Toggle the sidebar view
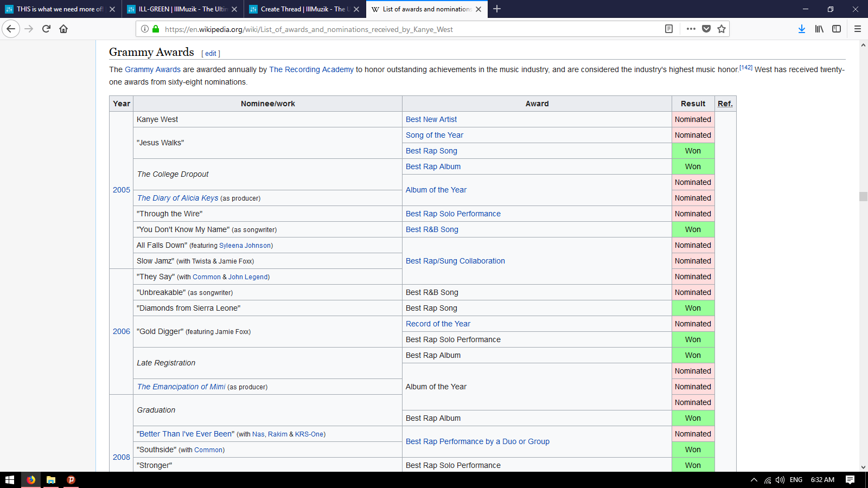This screenshot has height=488, width=868. coord(837,29)
